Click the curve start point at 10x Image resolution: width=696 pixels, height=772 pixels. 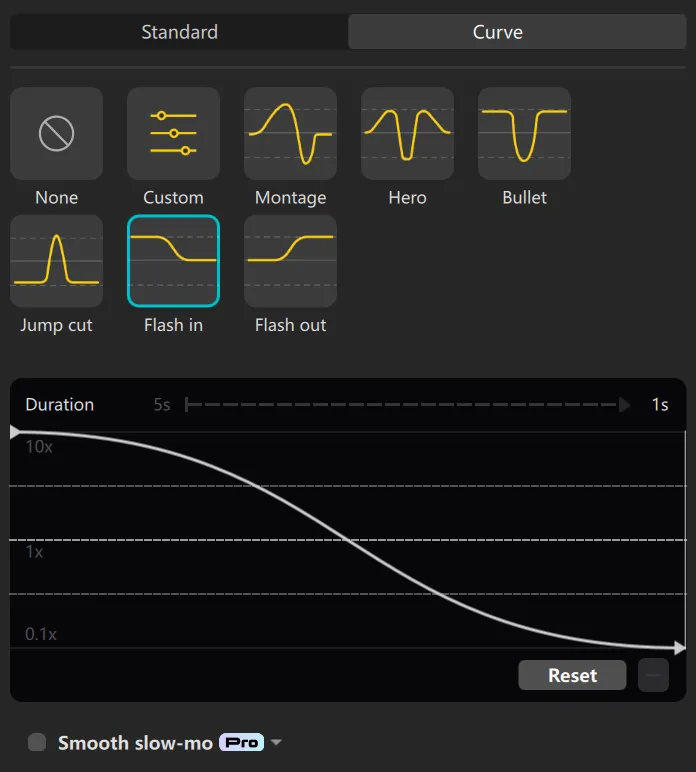pos(15,432)
